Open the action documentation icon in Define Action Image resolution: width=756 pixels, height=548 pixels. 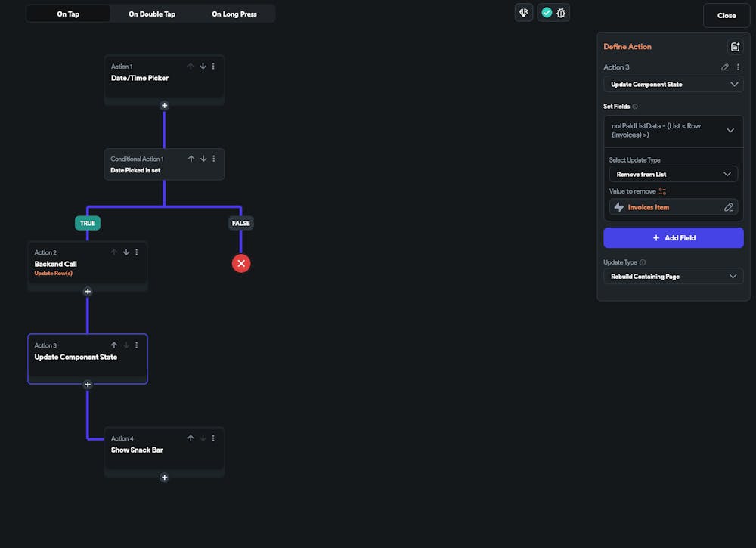[735, 47]
